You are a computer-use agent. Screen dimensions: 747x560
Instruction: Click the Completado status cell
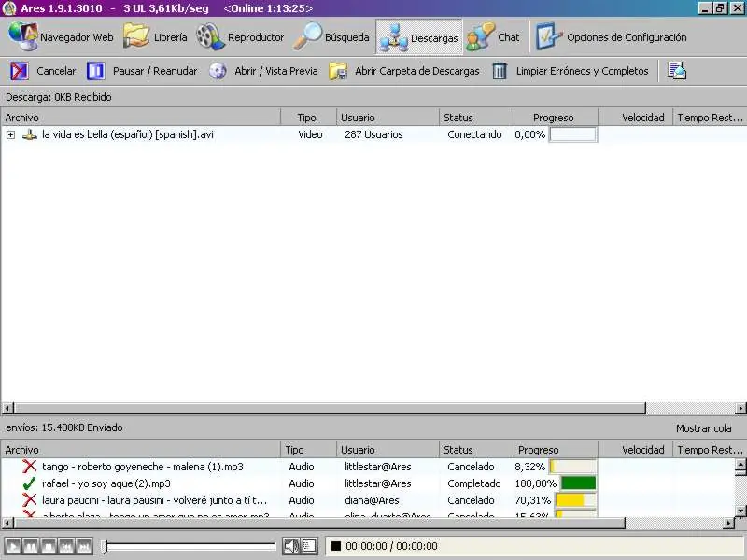(474, 483)
